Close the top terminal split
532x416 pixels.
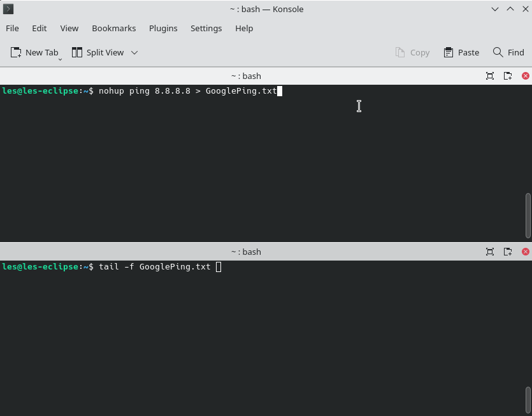point(524,75)
